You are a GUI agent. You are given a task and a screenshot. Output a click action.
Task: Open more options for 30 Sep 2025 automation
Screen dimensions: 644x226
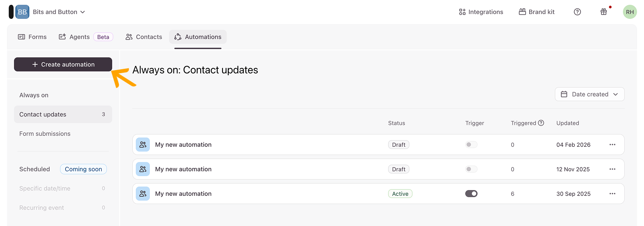612,194
